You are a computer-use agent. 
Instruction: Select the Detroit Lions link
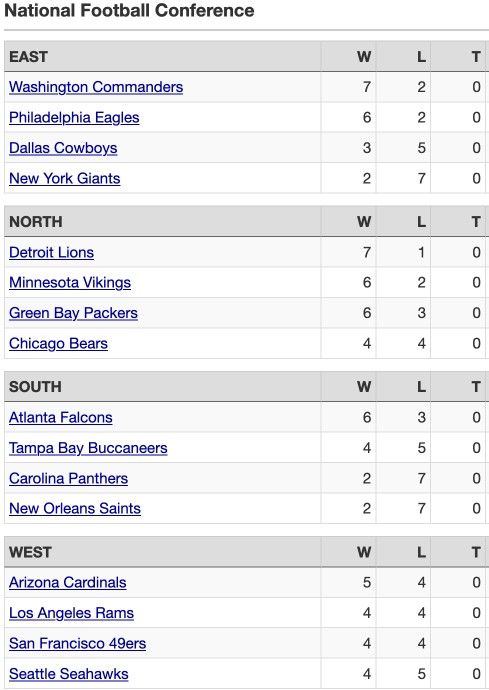pyautogui.click(x=51, y=252)
